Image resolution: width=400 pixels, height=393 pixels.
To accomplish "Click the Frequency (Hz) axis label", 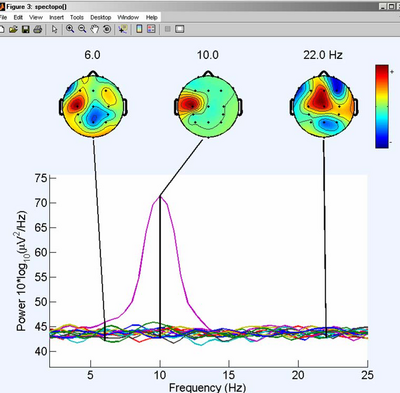I will (207, 387).
